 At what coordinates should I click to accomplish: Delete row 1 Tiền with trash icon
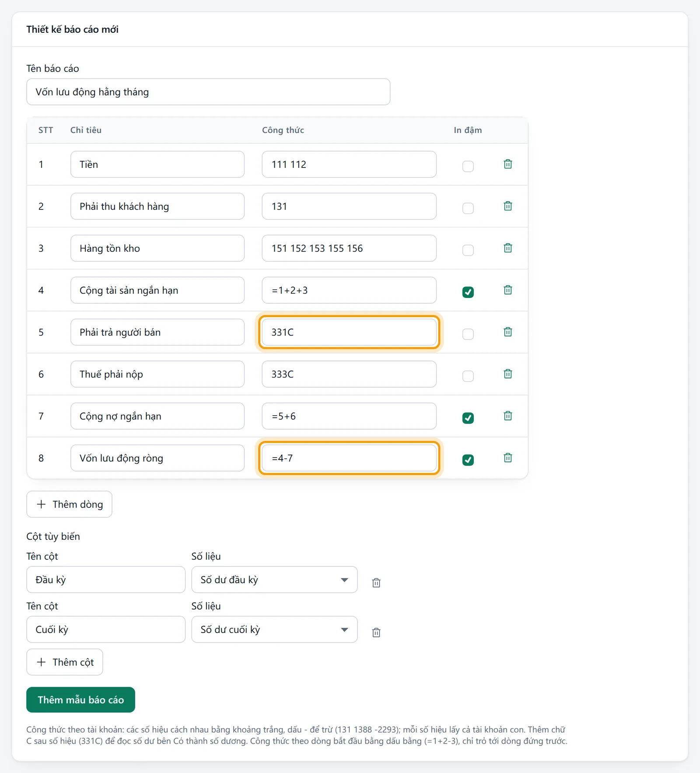[507, 164]
